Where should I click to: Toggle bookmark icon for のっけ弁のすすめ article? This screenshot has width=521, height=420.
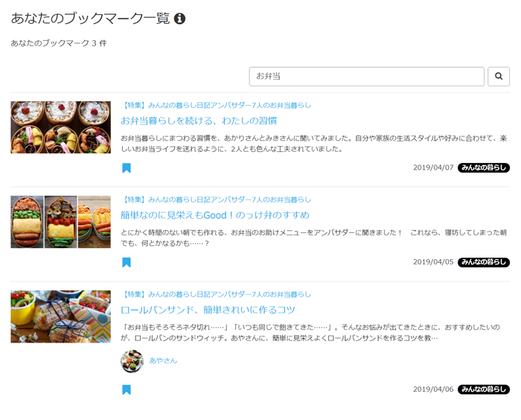click(127, 262)
